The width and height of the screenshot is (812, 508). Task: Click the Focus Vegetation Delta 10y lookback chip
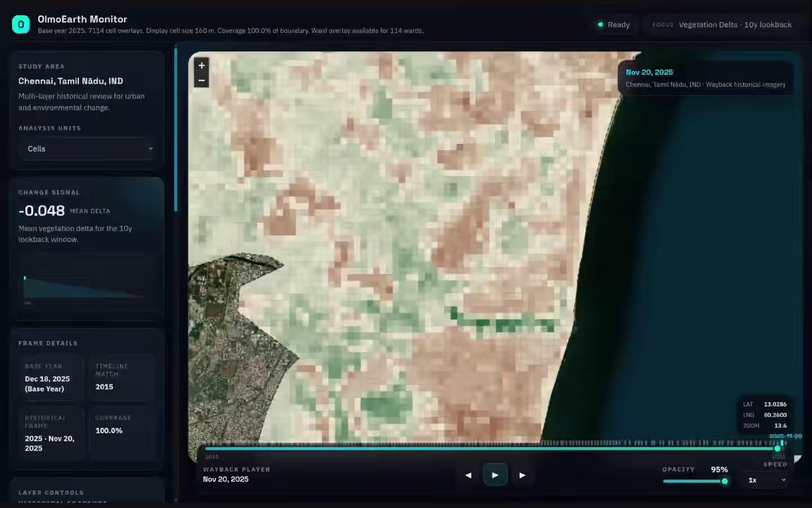pos(722,25)
